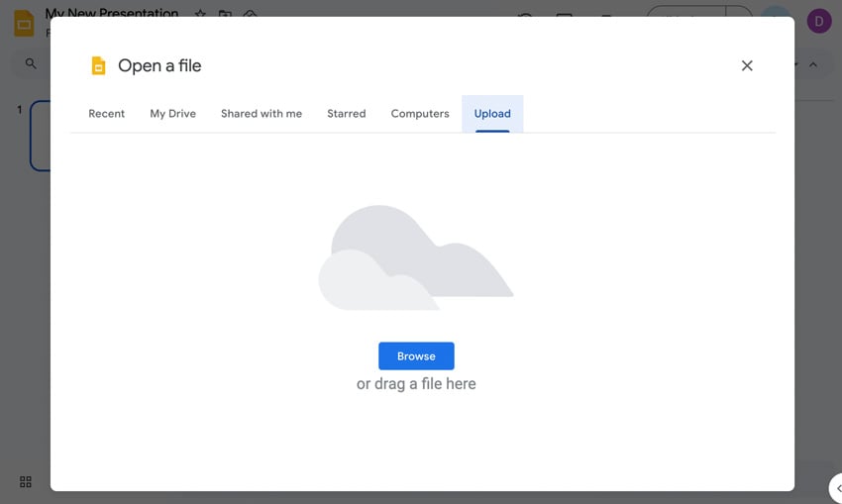Check the cloud document status icon

click(251, 15)
